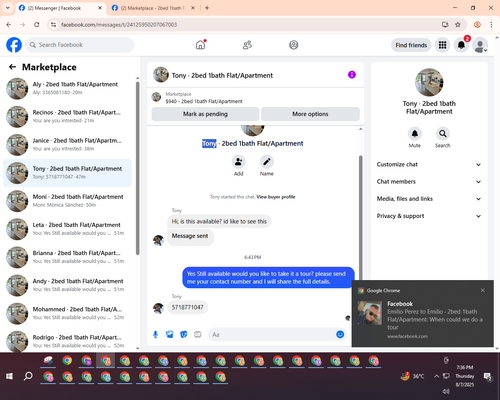Dismiss the Google Chrome notification
500x400 pixels.
coord(483,290)
